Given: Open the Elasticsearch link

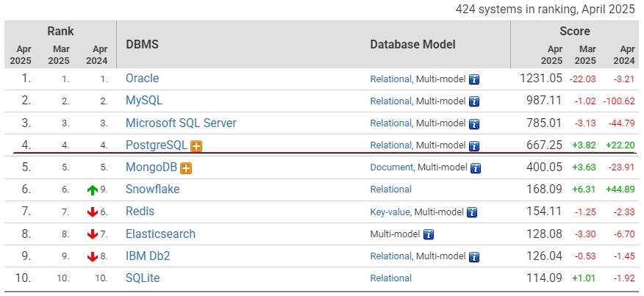Looking at the screenshot, I should tap(160, 234).
